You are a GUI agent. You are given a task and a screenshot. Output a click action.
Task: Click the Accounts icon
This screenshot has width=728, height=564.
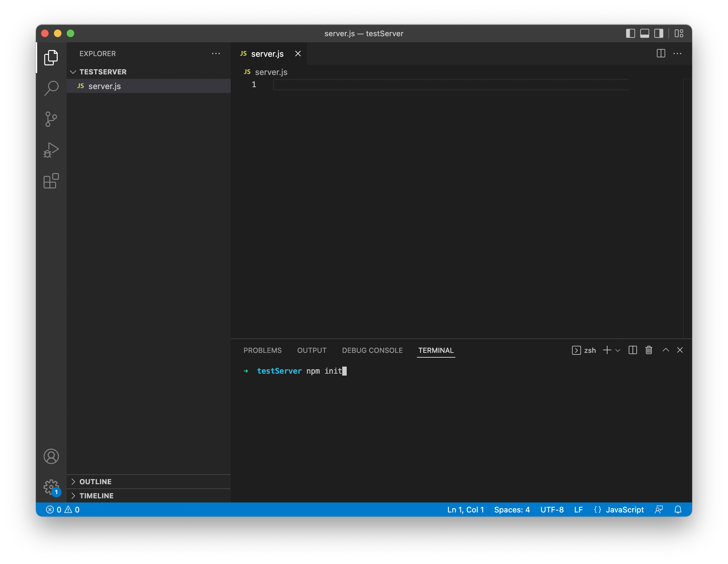[51, 456]
